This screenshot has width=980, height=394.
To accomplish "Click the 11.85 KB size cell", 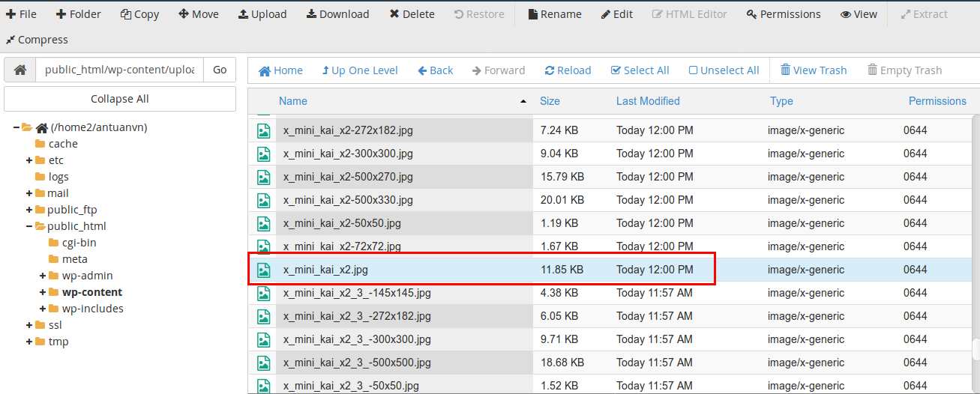I will pyautogui.click(x=562, y=270).
